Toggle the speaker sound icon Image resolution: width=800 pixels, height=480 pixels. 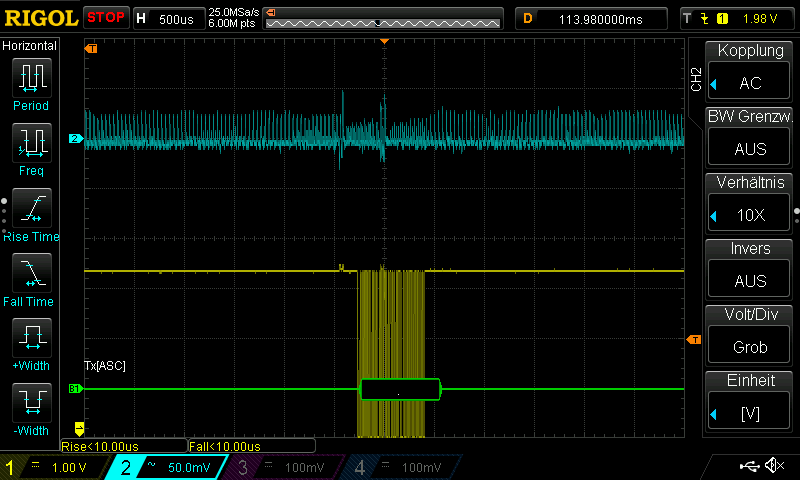[x=774, y=466]
